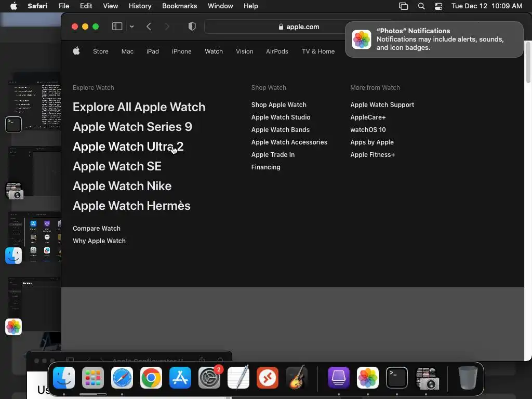Launch Google Chrome from the Dock
Image resolution: width=532 pixels, height=399 pixels.
click(151, 378)
